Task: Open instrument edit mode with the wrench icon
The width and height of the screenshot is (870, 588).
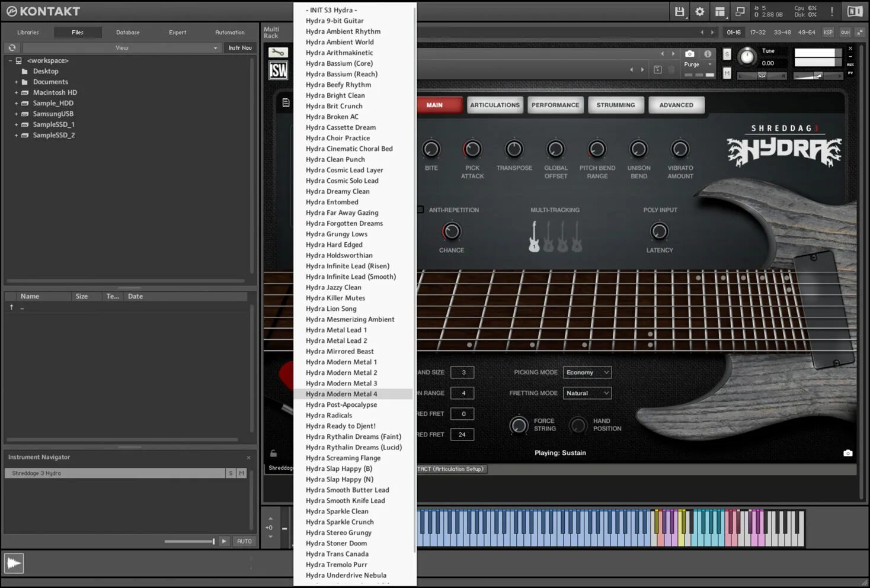Action: point(278,52)
